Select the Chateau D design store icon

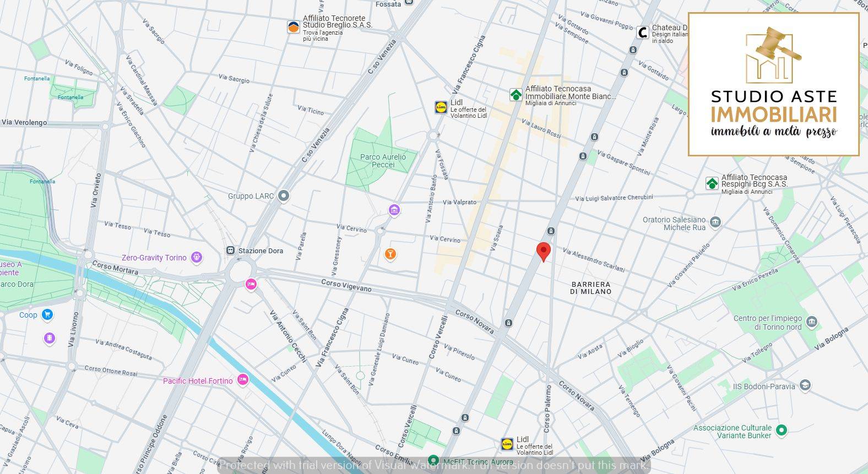[x=642, y=32]
